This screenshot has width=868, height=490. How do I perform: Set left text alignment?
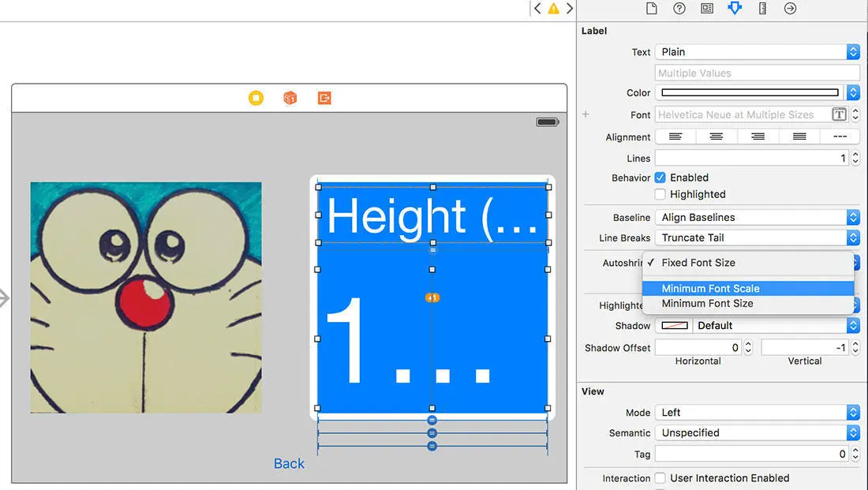(x=675, y=137)
